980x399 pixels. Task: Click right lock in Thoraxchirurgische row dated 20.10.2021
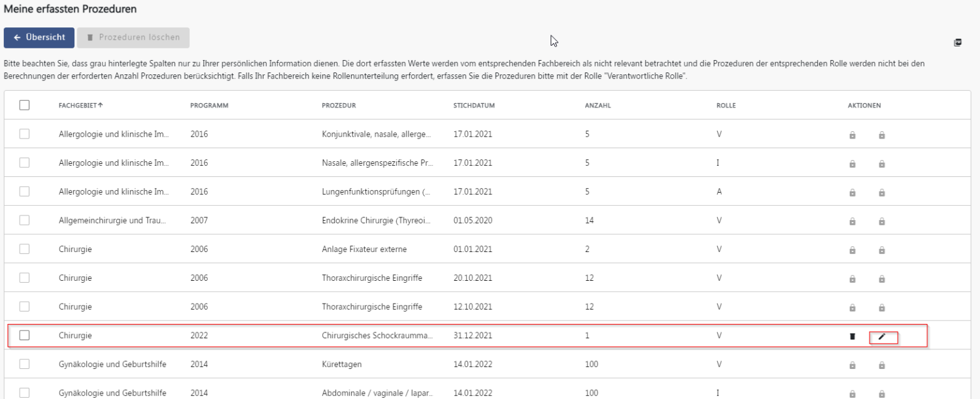(882, 279)
